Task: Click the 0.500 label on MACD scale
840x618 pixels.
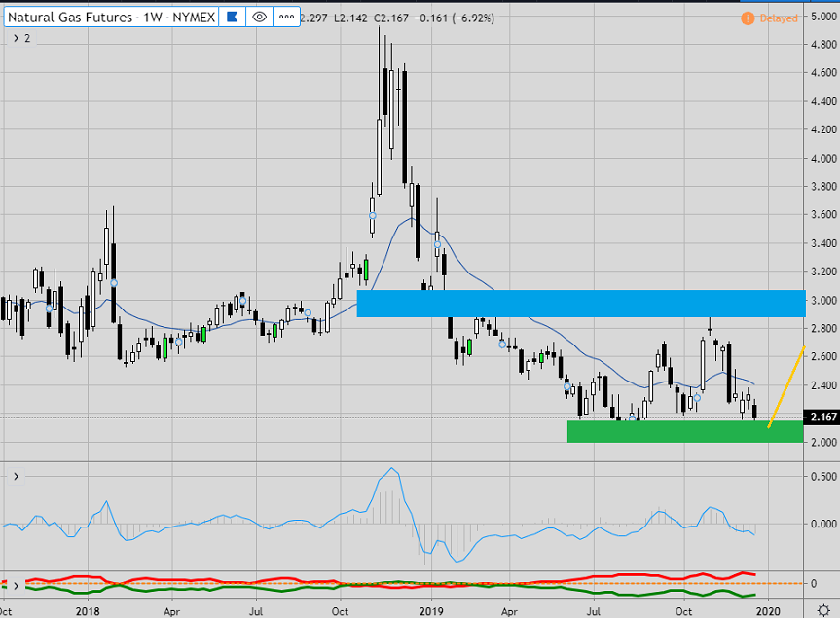Action: [823, 476]
